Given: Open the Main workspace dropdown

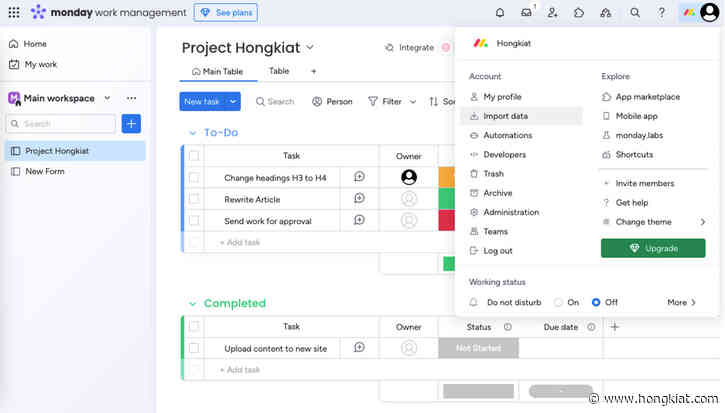Looking at the screenshot, I should tap(107, 98).
